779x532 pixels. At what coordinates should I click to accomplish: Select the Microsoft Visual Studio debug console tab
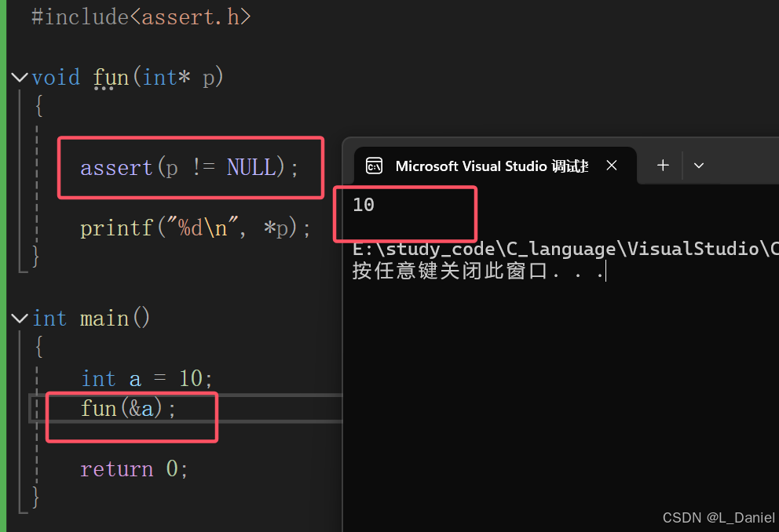click(x=496, y=166)
